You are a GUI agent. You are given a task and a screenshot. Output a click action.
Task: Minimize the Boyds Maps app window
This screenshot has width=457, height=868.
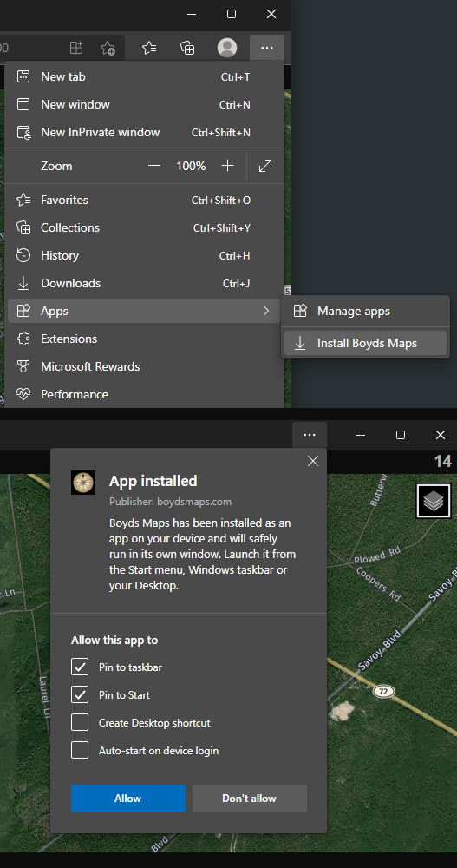(361, 435)
